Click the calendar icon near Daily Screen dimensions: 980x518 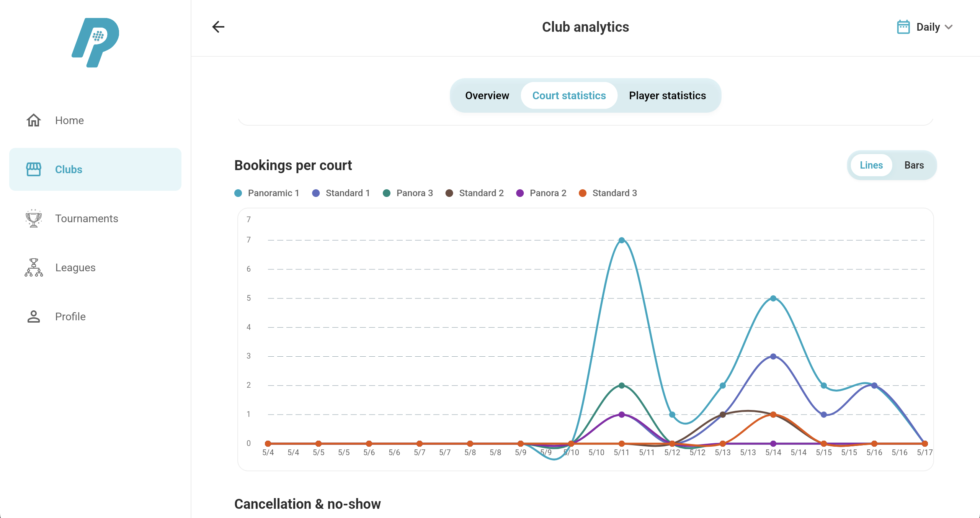(x=903, y=27)
